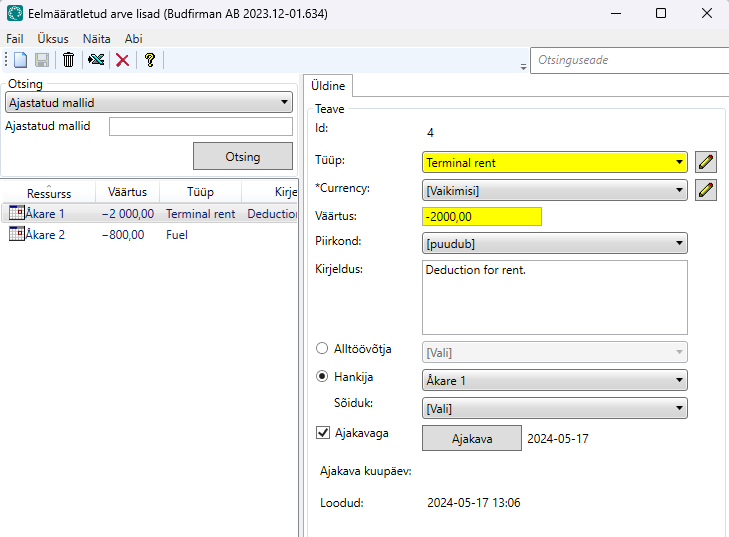729x537 pixels.
Task: Select the Hankija radio button
Action: 322,377
